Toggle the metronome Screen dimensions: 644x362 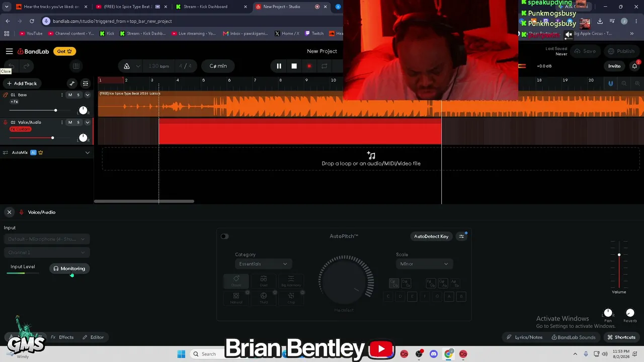[x=127, y=66]
